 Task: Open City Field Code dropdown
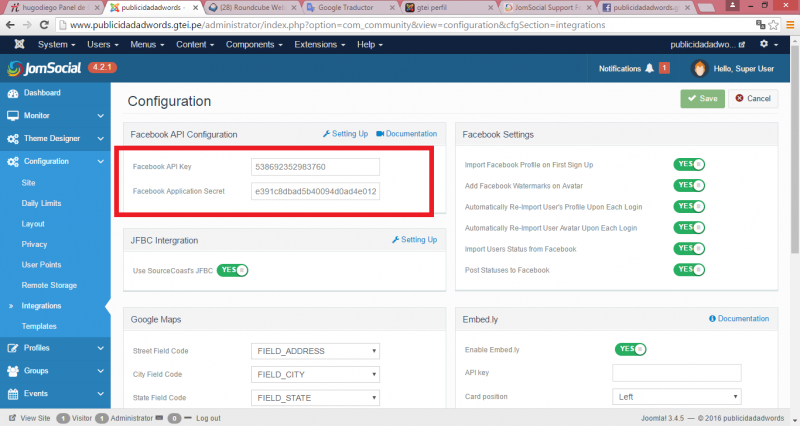tap(315, 374)
